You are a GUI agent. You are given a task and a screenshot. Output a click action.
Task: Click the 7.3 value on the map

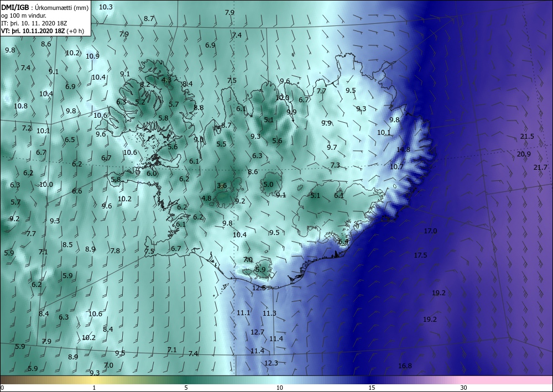[335, 165]
